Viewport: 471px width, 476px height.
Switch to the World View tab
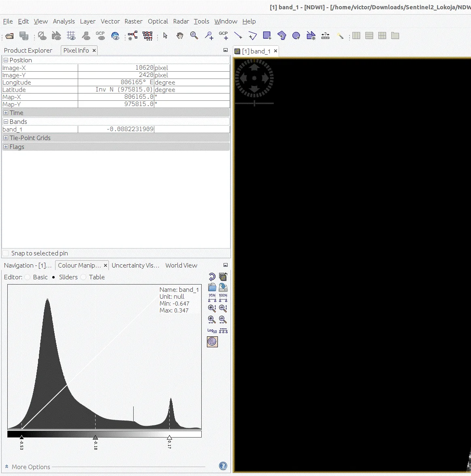[x=181, y=265]
